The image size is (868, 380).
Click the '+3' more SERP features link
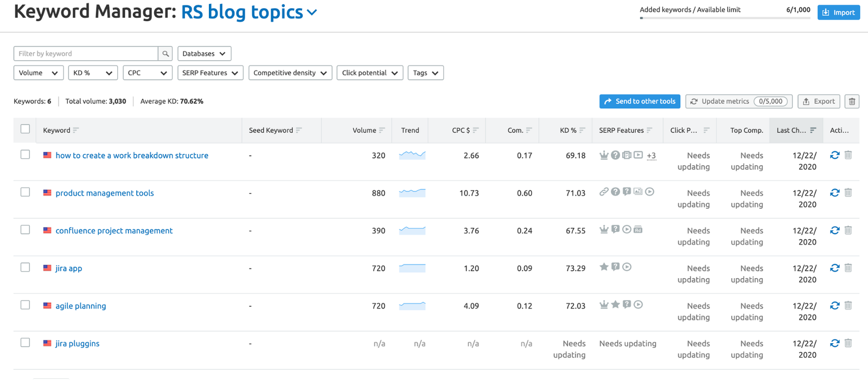[x=652, y=156]
